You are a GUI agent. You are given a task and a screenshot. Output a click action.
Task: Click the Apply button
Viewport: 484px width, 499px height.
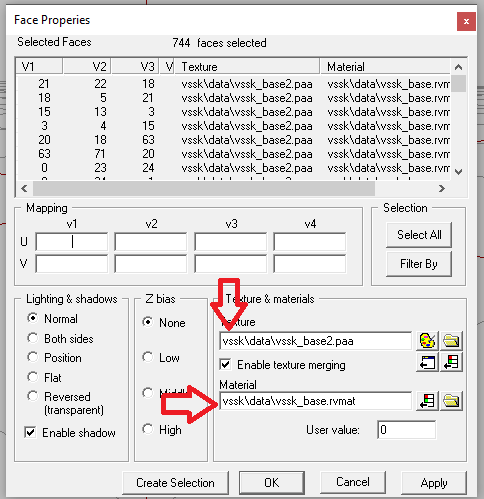[434, 483]
